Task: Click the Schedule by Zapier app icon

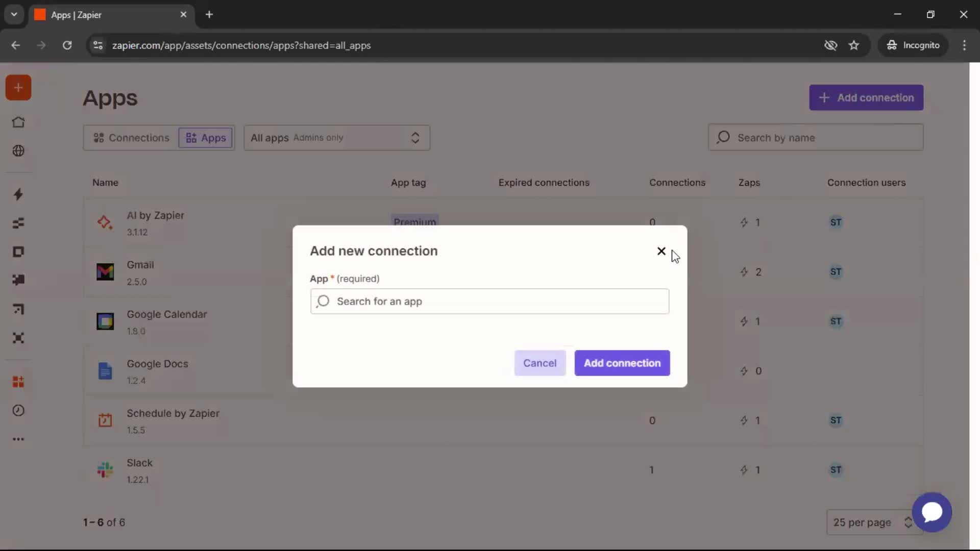Action: [105, 420]
